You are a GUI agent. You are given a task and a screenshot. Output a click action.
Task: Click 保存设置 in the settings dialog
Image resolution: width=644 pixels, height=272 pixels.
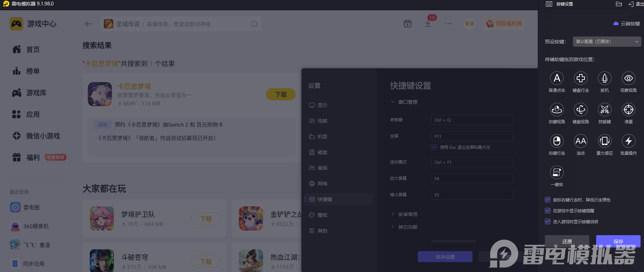(x=445, y=257)
